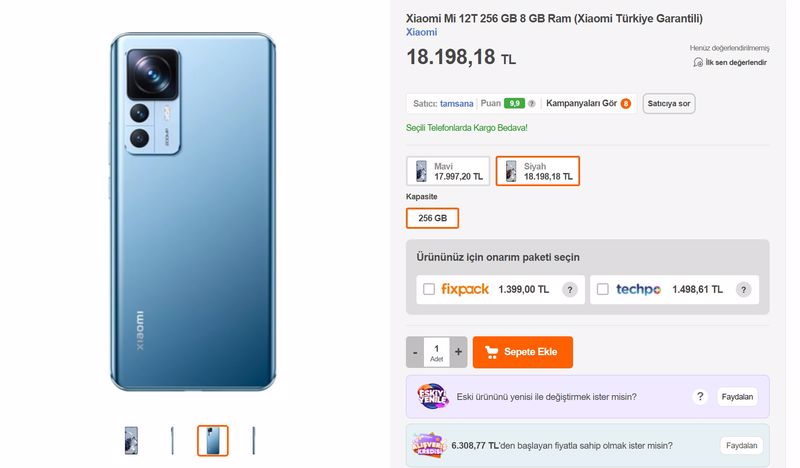
Task: Click the rating headset icon near İlk sen değerlendir
Action: (698, 62)
